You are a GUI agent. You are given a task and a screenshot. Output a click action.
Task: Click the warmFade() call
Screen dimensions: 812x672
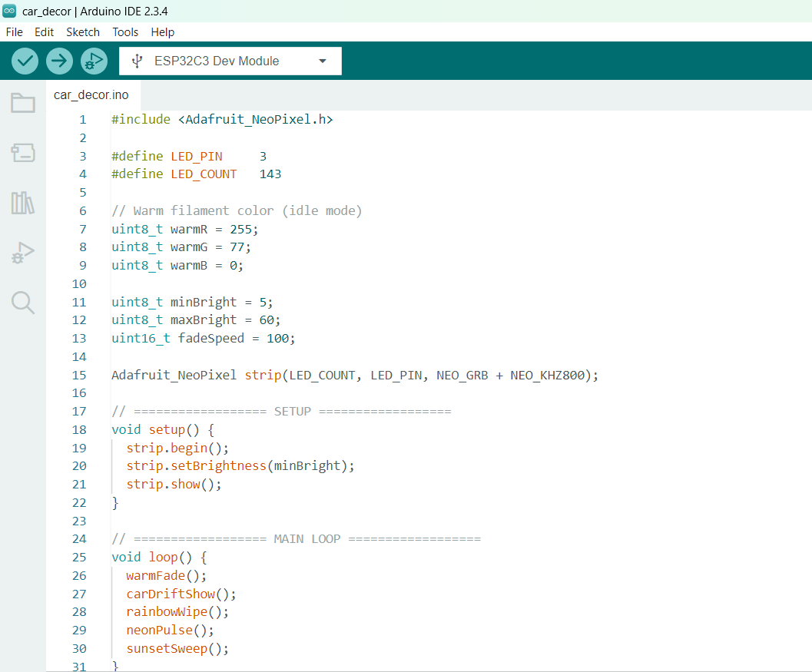click(x=166, y=576)
